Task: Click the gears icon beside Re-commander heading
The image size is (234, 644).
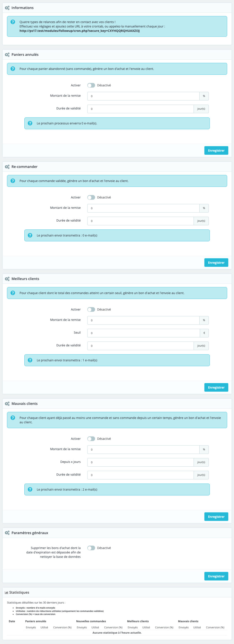Action: 7,167
